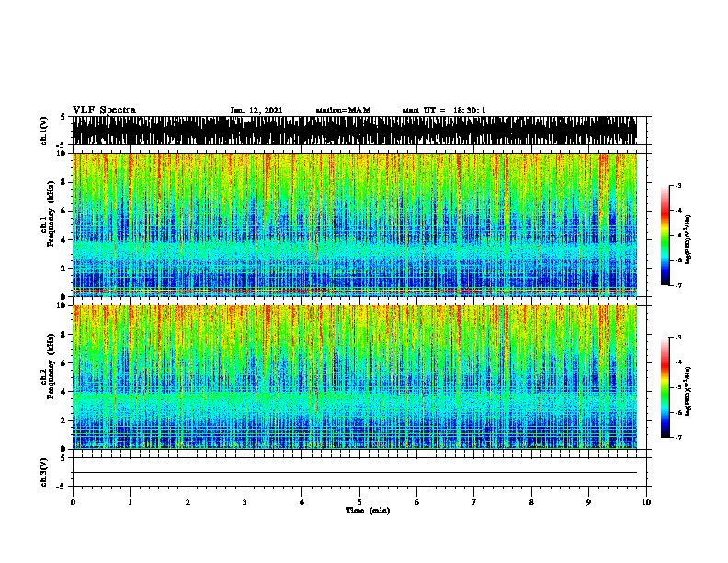The image size is (728, 563).
Task: Click the log(PSD) label beside ch.2 color bar
Action: [x=688, y=392]
